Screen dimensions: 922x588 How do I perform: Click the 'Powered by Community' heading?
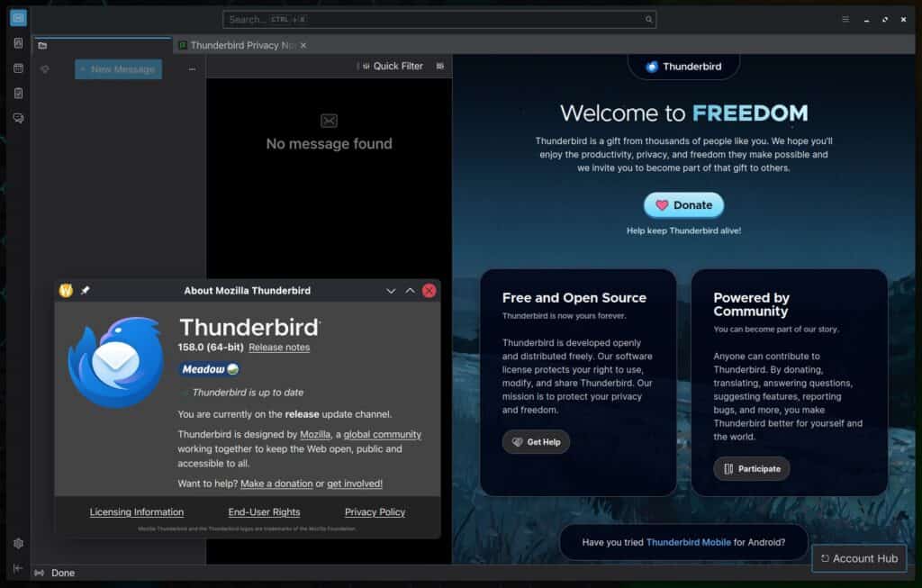(751, 304)
